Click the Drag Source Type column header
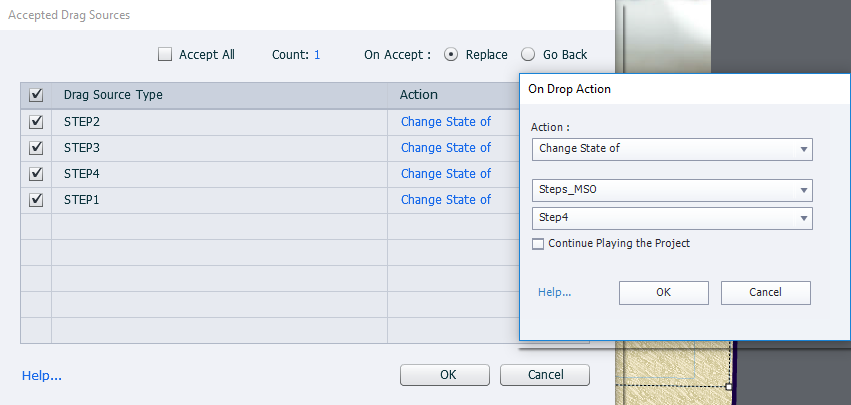 [113, 95]
